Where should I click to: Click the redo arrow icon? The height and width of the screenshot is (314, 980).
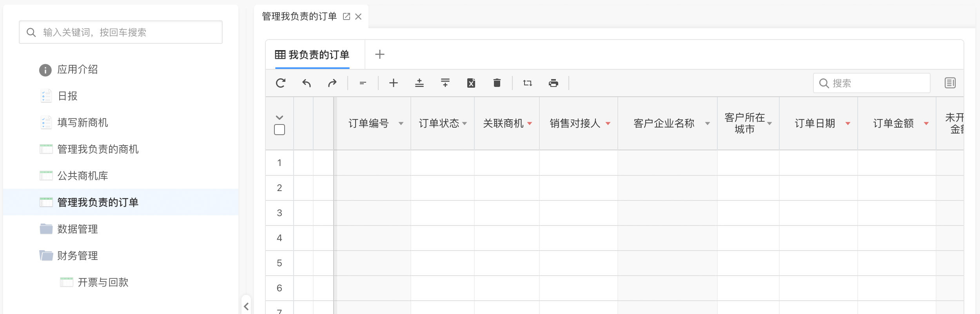click(x=332, y=83)
